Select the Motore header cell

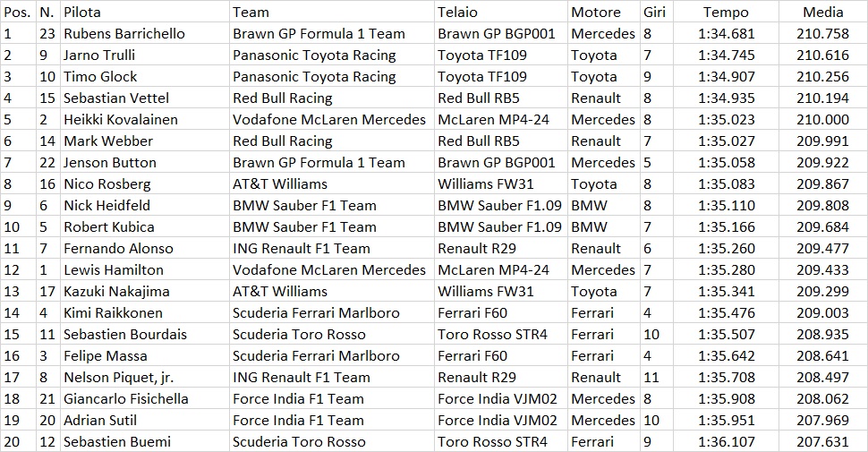[x=603, y=12]
